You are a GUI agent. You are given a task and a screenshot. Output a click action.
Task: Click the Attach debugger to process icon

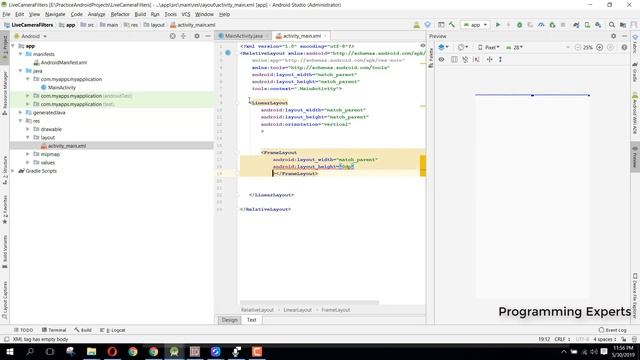pyautogui.click(x=552, y=25)
